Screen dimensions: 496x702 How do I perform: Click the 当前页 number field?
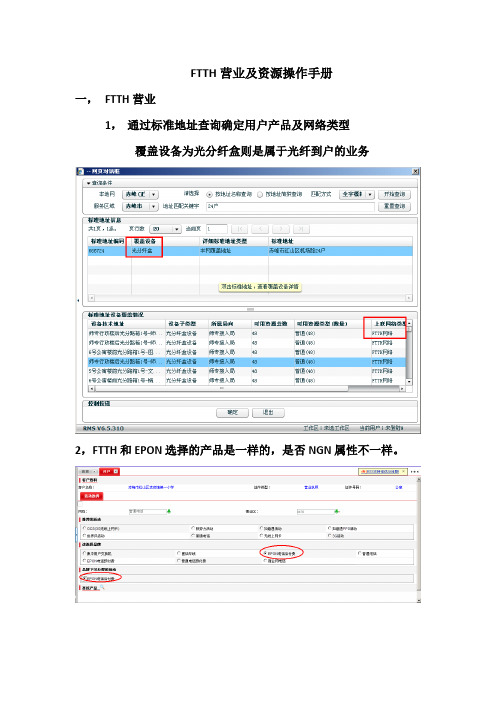(x=217, y=229)
